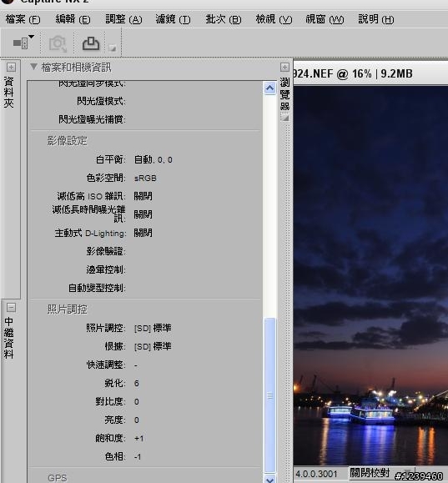Click the sRGB color space value
The height and width of the screenshot is (483, 448).
coord(145,178)
